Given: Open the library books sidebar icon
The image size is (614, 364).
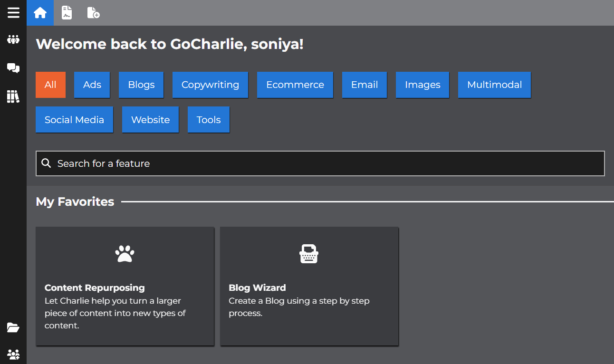Looking at the screenshot, I should (x=13, y=96).
